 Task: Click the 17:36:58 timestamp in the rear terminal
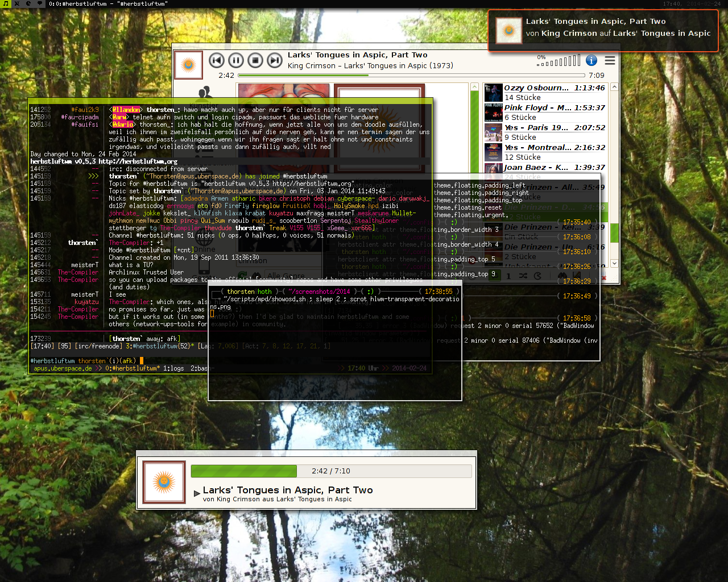[x=577, y=318]
